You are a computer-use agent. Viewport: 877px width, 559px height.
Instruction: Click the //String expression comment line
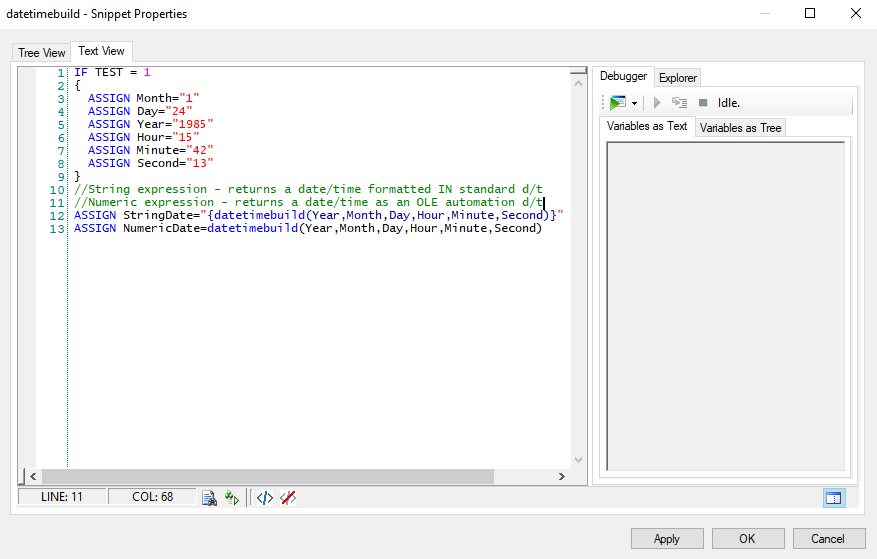pyautogui.click(x=308, y=189)
